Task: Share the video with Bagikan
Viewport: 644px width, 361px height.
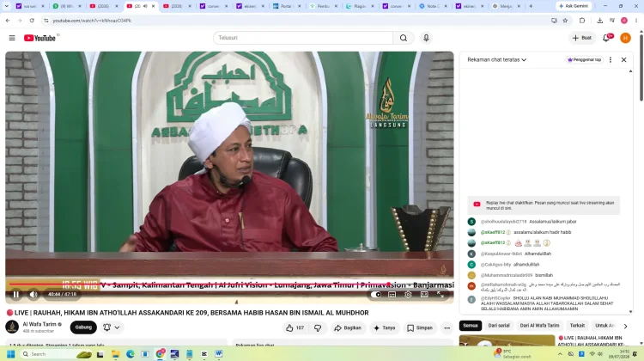Action: pyautogui.click(x=348, y=327)
